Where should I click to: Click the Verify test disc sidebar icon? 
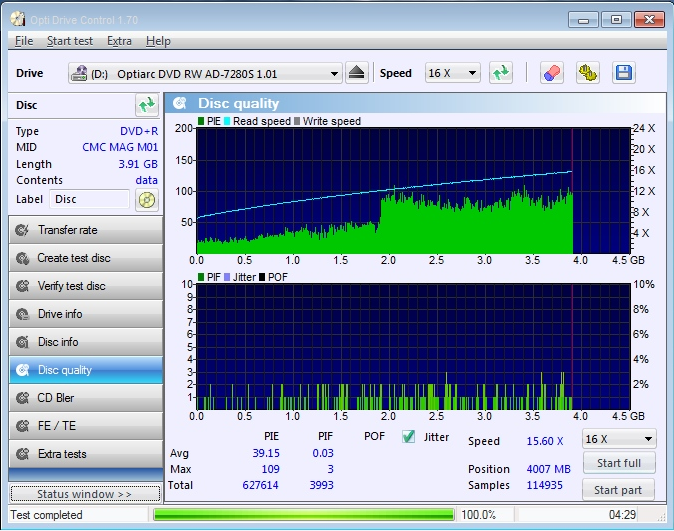click(22, 286)
